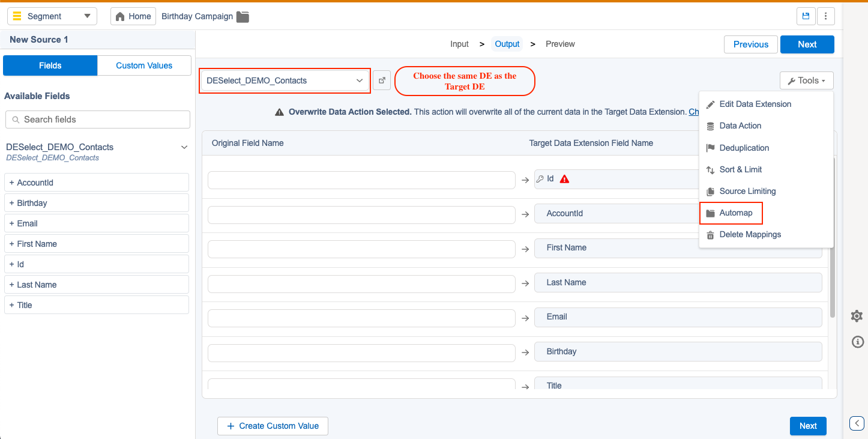Collapse the right side panel arrow

pos(857,423)
